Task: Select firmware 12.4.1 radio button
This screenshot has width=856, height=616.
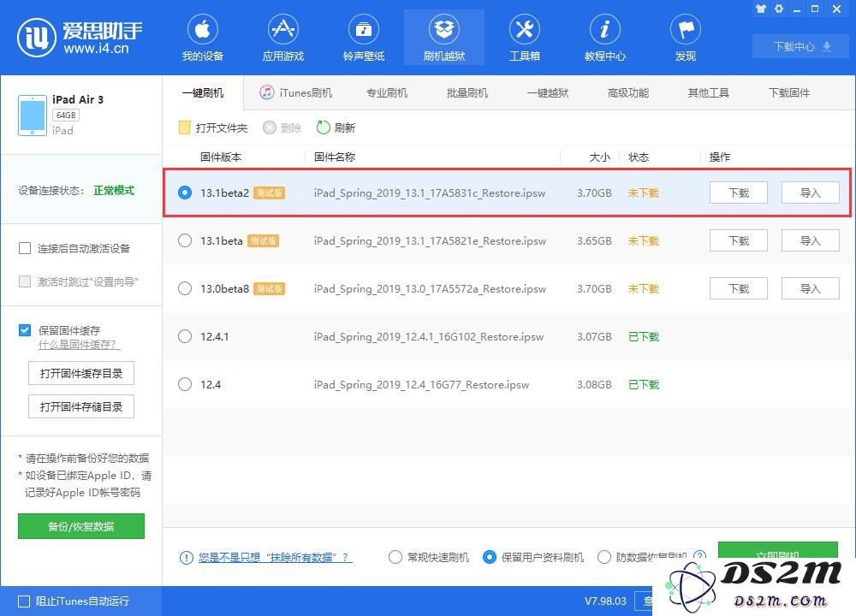Action: (185, 336)
